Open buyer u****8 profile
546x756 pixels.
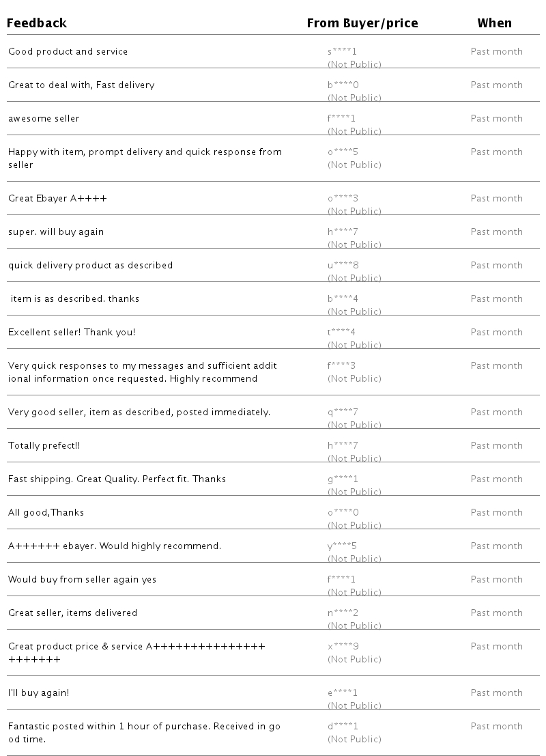(343, 266)
